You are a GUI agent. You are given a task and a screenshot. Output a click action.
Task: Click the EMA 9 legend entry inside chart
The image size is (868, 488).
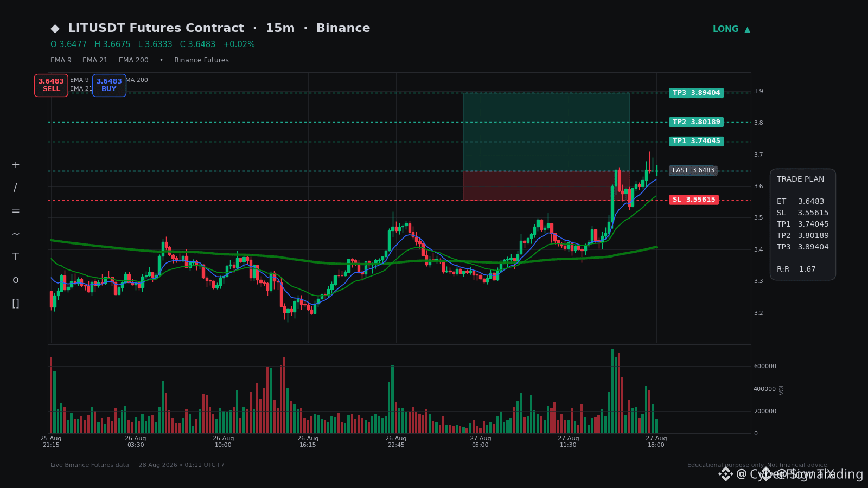79,80
